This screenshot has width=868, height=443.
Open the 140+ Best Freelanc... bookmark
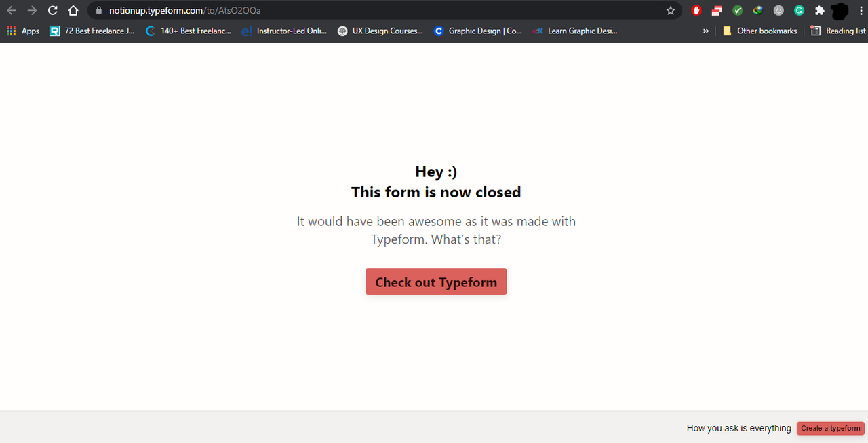point(189,31)
